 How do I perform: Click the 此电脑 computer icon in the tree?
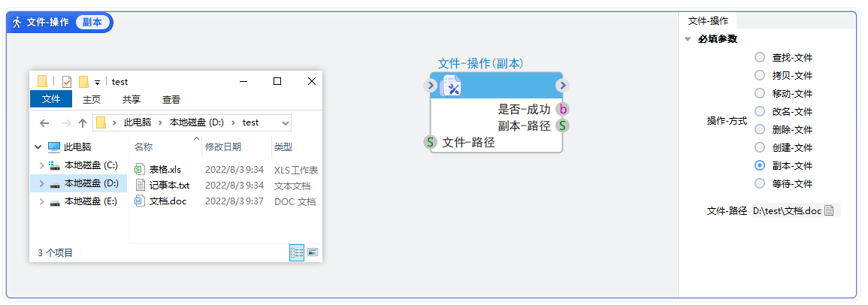point(53,147)
